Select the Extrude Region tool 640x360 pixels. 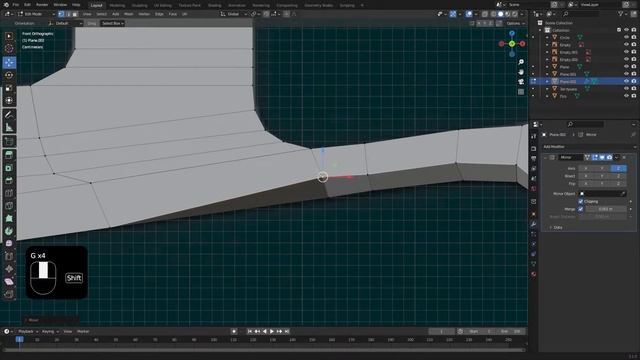pyautogui.click(x=9, y=155)
